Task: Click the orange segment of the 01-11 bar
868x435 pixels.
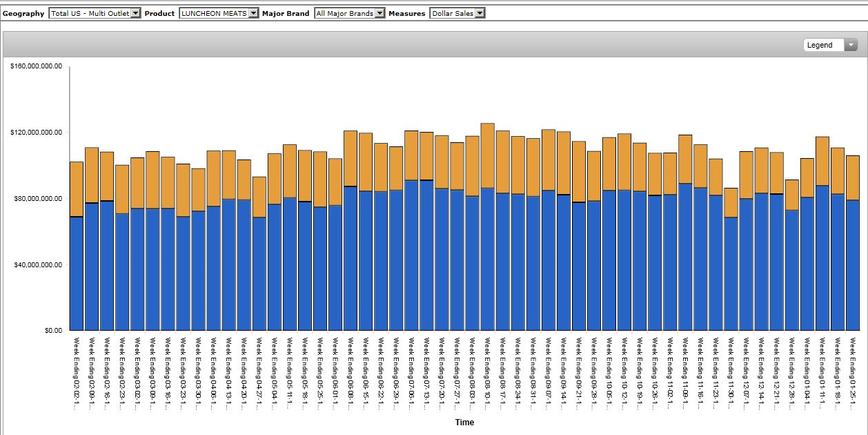Action: pyautogui.click(x=822, y=161)
